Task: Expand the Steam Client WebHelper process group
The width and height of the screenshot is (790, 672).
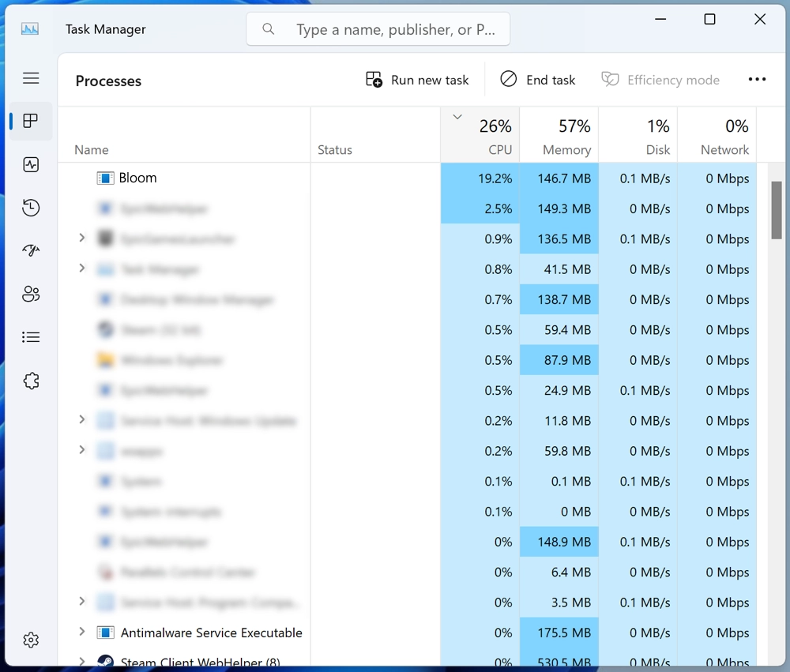Action: tap(82, 663)
